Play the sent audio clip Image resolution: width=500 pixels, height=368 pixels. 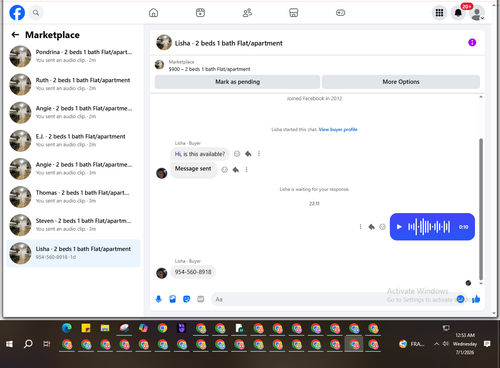pyautogui.click(x=399, y=227)
